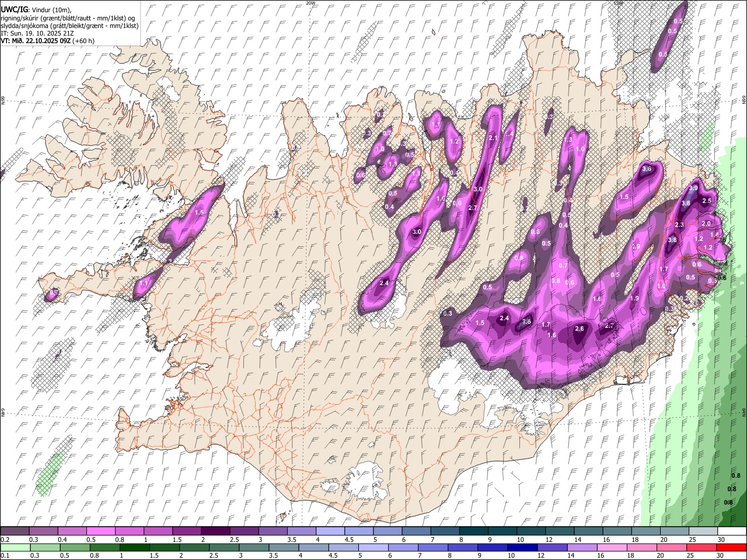Click the 3.9 precipitation value in the east
Image resolution: width=747 pixels, height=560 pixels.
693,188
